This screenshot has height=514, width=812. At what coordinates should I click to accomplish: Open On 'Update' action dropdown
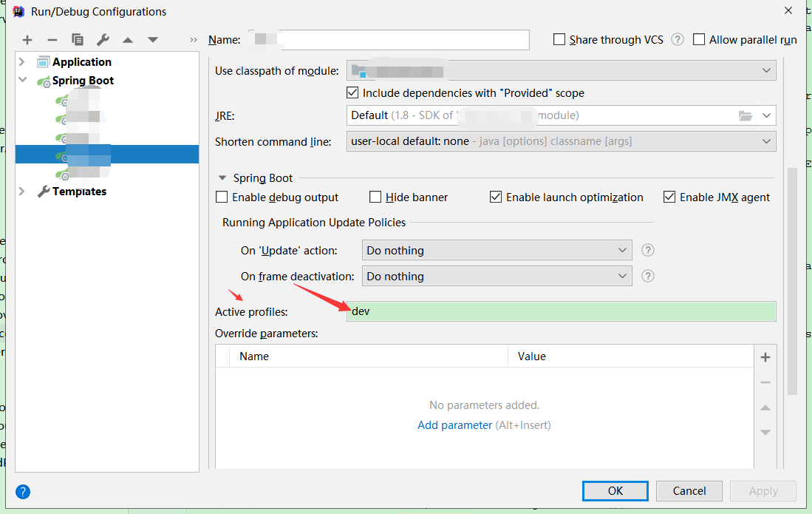pos(497,250)
